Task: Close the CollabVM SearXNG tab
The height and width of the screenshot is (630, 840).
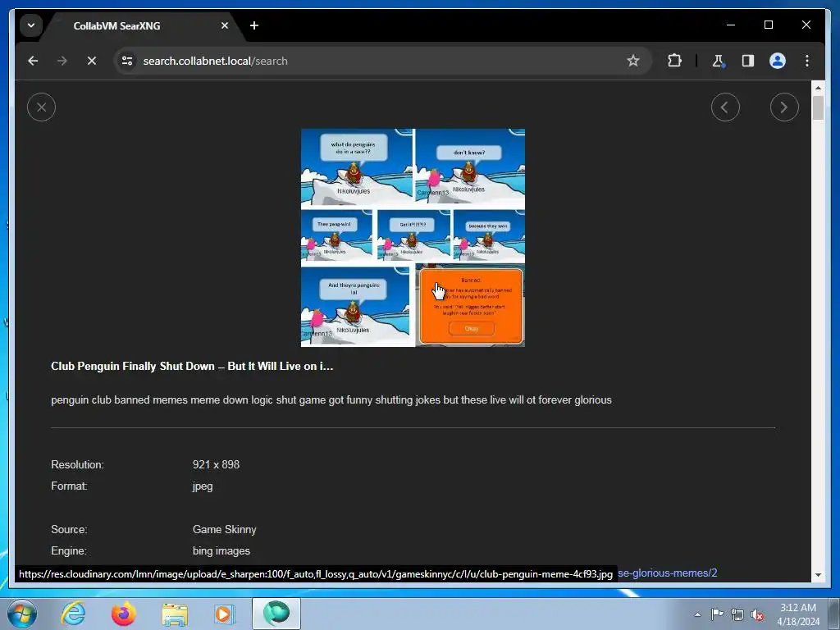Action: tap(225, 25)
